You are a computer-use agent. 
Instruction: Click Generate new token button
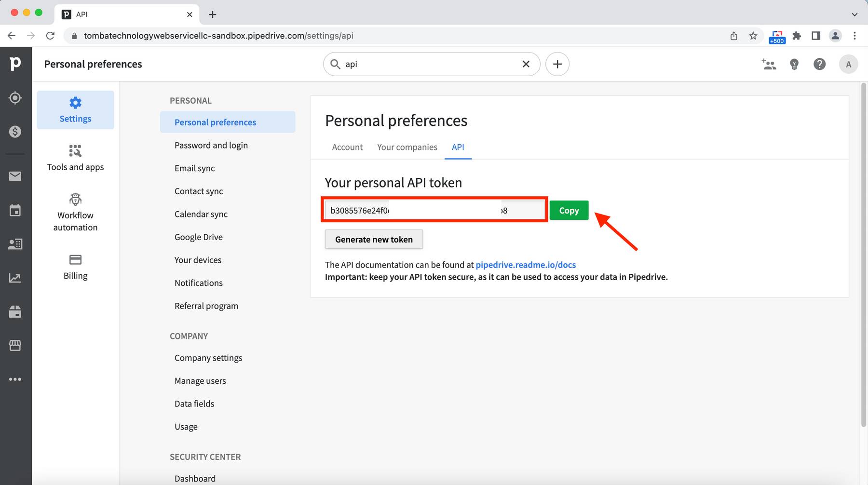tap(374, 239)
